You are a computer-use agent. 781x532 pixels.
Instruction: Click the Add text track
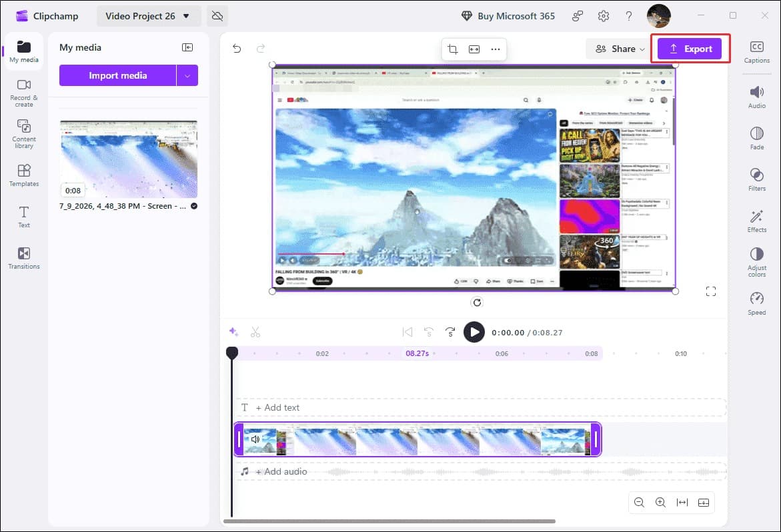click(x=480, y=407)
